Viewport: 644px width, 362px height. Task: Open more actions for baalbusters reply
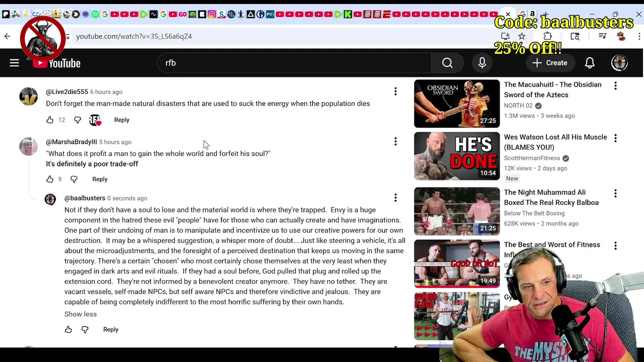pyautogui.click(x=395, y=198)
